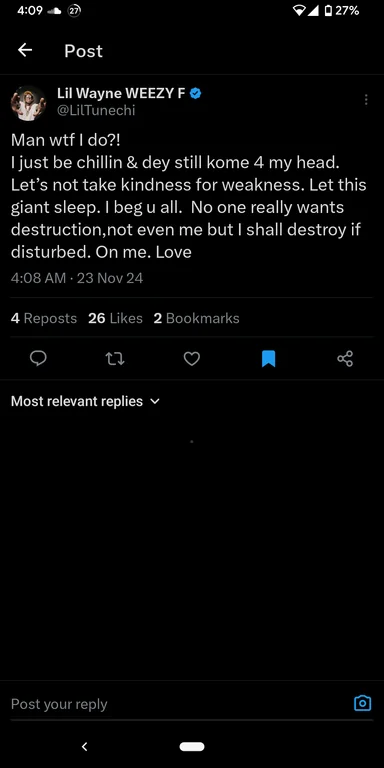Tap the Lil Wayne WEEZY F display name

[x=121, y=93]
